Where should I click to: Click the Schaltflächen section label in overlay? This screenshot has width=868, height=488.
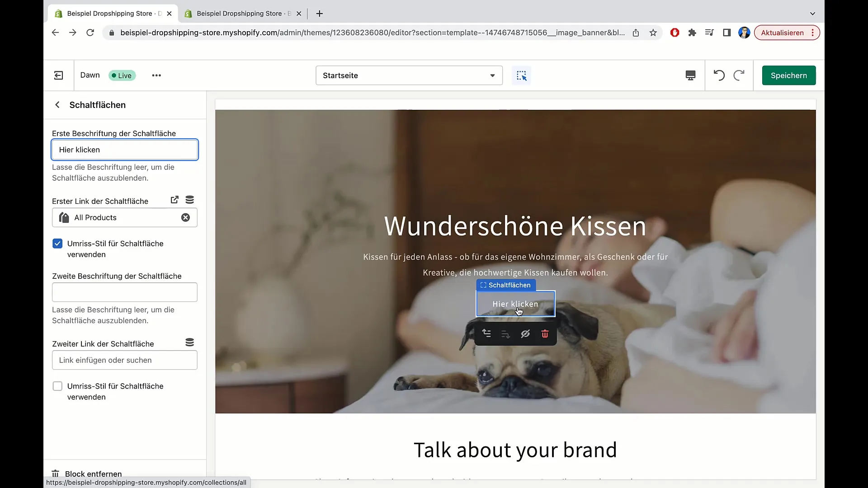point(505,285)
